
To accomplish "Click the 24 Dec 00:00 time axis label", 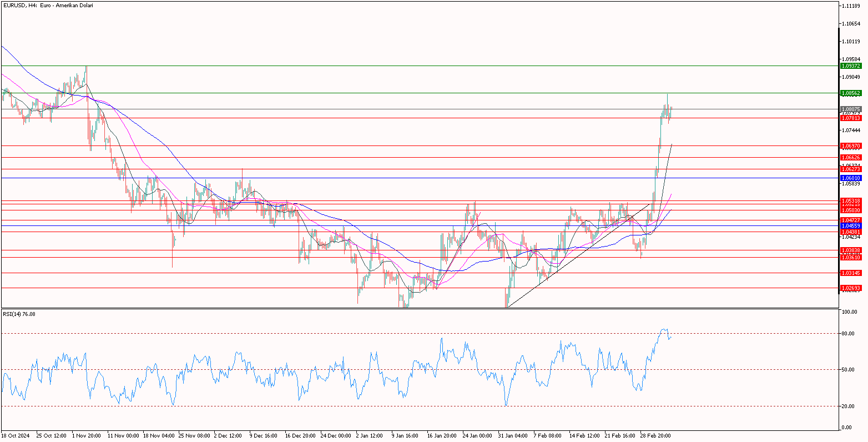I will click(x=336, y=436).
